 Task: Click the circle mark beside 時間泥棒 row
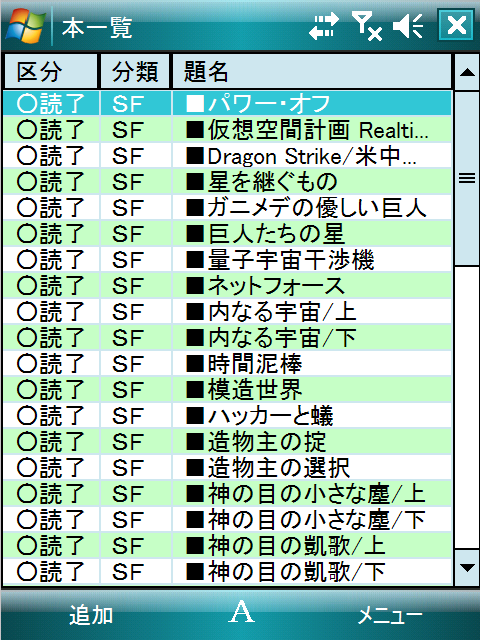(x=27, y=364)
